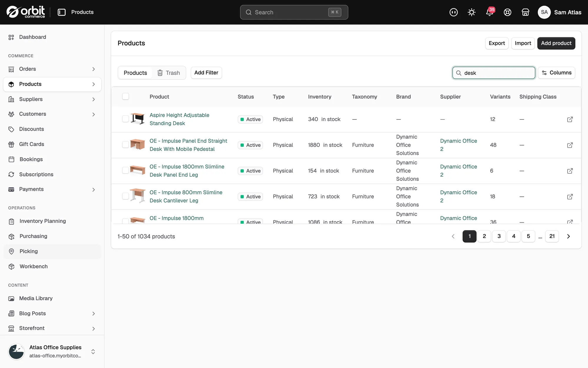This screenshot has width=588, height=368.
Task: Go to page 2 of products
Action: [484, 236]
